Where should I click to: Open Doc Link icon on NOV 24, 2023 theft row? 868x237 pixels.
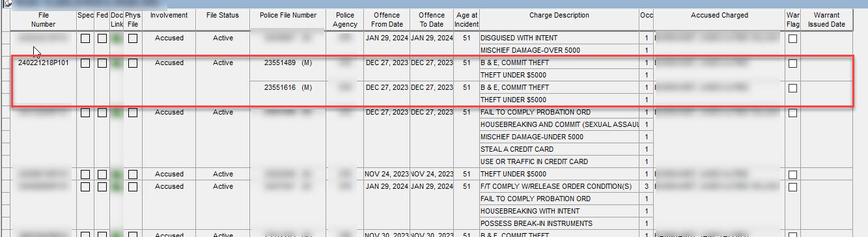[x=117, y=174]
